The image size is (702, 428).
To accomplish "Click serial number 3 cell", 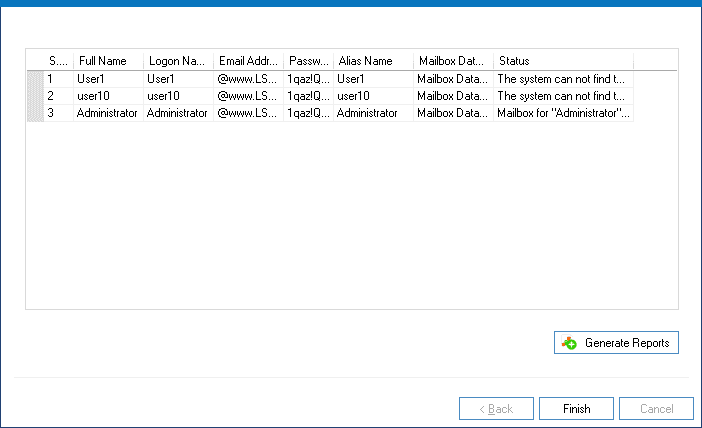I will point(59,113).
